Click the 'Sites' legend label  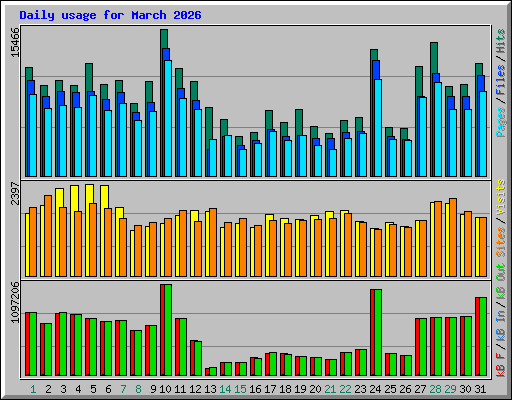pos(501,242)
